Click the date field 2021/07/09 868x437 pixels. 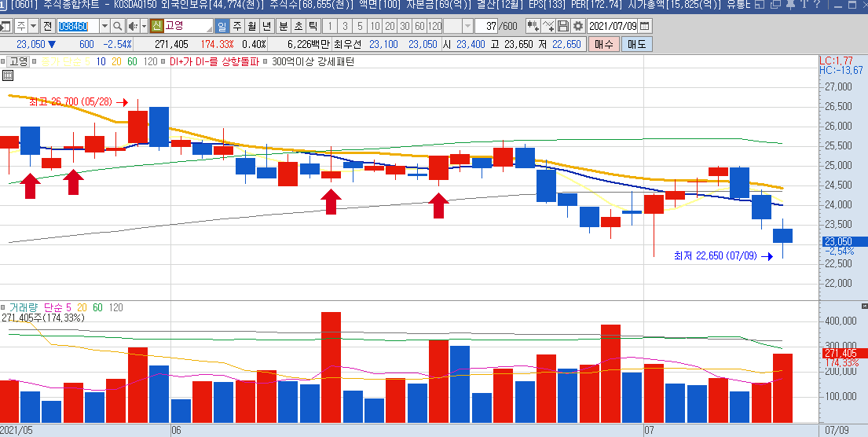(612, 26)
